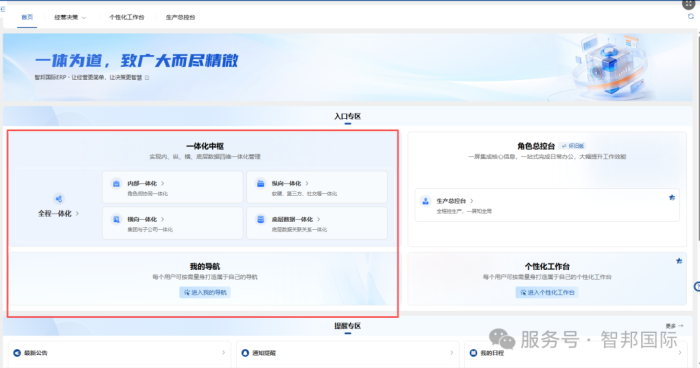
Task: Click the 一体为道 banner headline
Action: click(137, 60)
